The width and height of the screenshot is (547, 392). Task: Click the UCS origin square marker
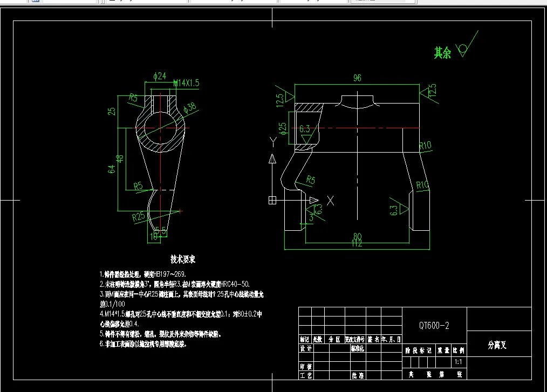272,200
